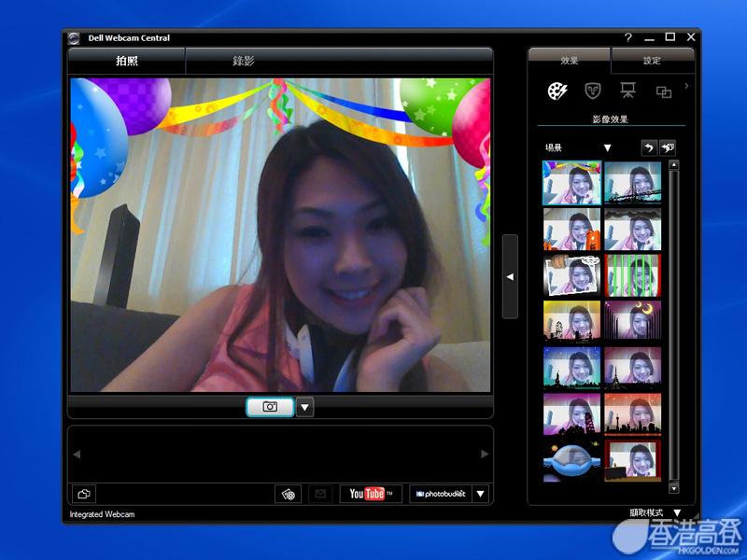Open the 設定 settings tab

652,61
